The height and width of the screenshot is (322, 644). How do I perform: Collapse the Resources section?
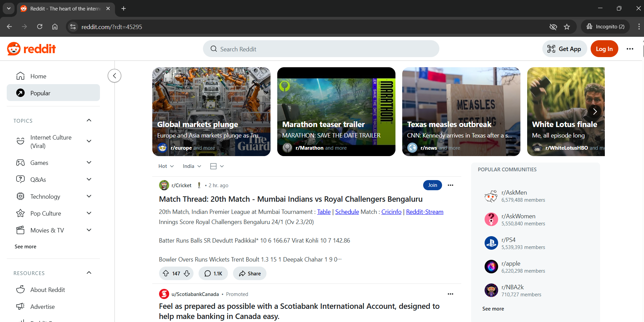tap(89, 273)
